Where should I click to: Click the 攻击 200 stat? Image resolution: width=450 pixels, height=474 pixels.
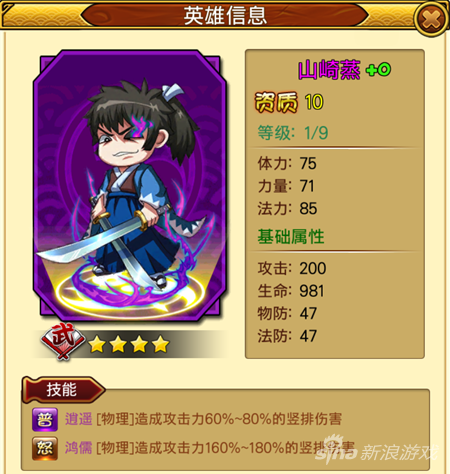(x=292, y=268)
